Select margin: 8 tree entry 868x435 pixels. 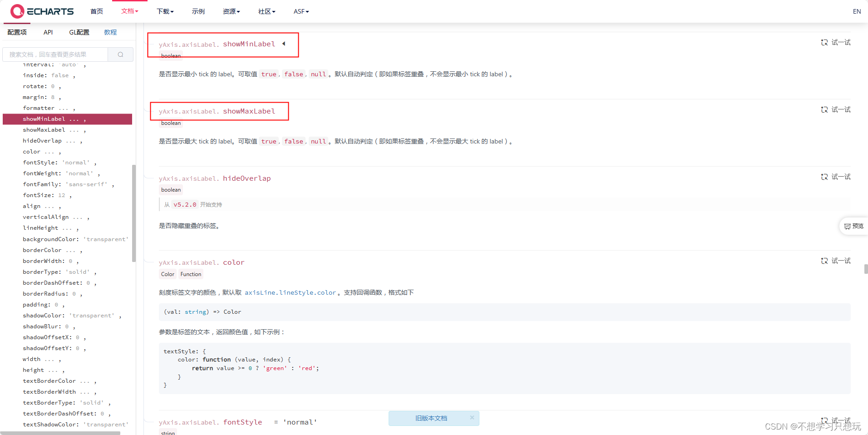click(x=42, y=97)
